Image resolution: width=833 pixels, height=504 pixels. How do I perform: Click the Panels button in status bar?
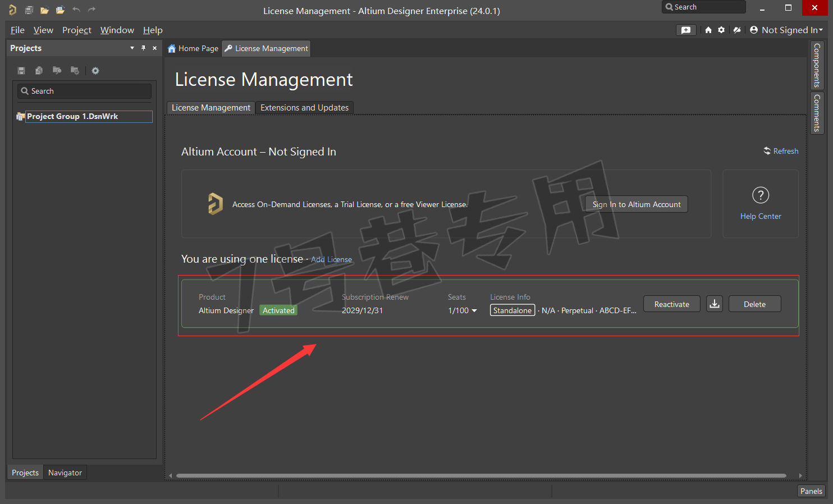coord(811,491)
